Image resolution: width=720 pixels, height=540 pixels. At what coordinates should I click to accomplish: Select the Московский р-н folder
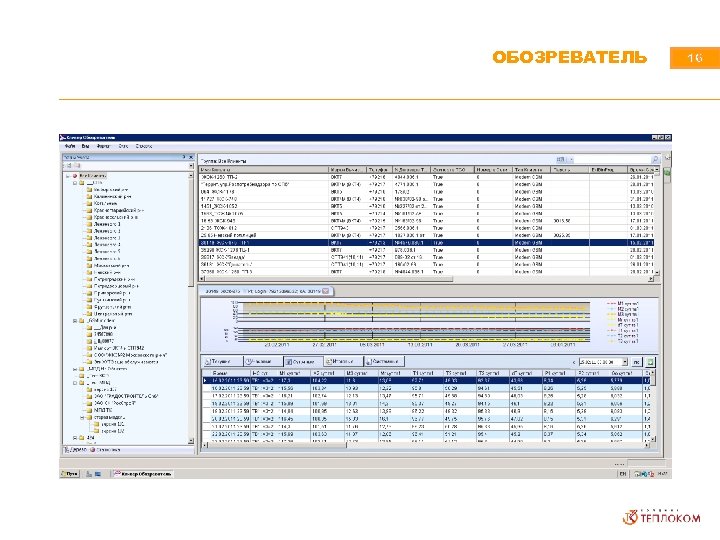pos(111,265)
